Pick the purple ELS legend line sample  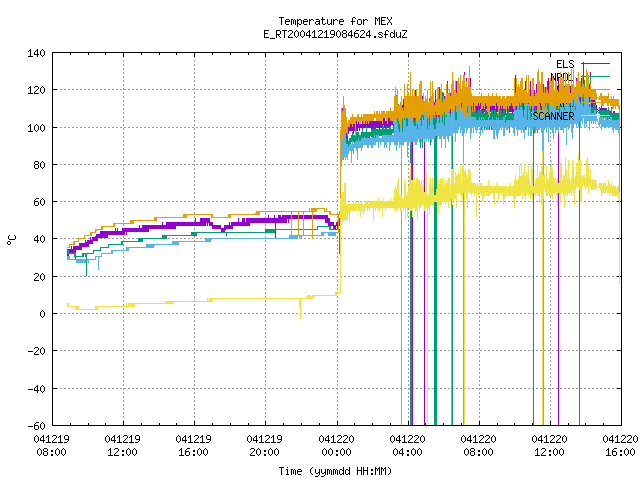pyautogui.click(x=596, y=64)
